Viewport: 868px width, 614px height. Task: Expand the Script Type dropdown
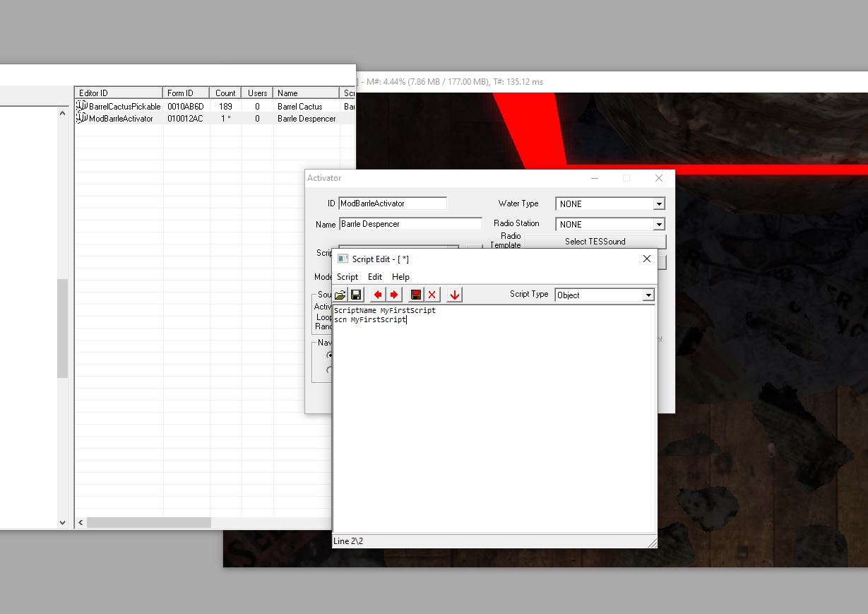tap(648, 295)
